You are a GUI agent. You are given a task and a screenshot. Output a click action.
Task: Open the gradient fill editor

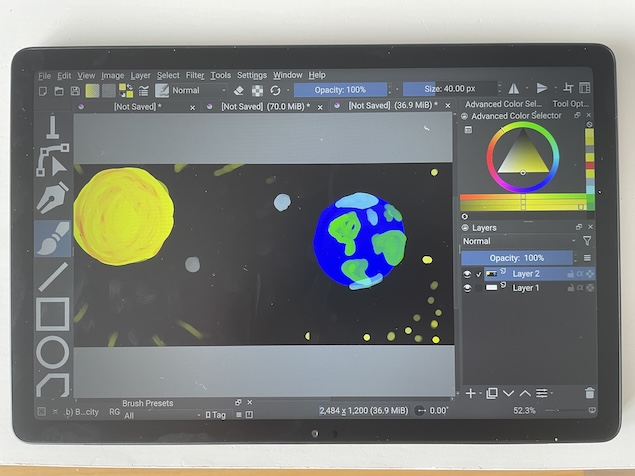click(x=92, y=91)
